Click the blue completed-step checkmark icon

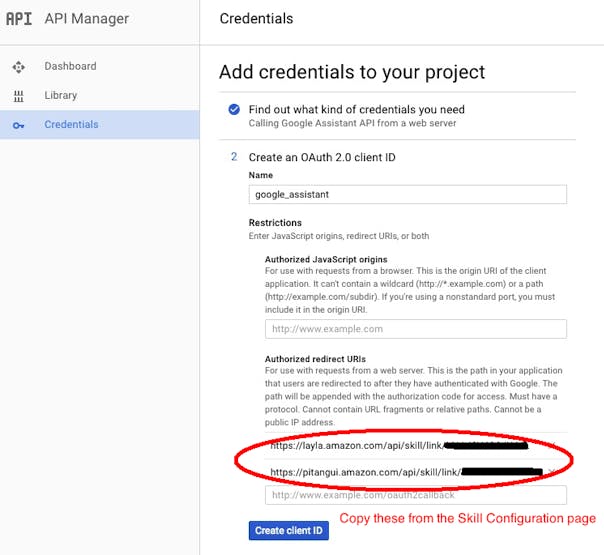point(234,109)
